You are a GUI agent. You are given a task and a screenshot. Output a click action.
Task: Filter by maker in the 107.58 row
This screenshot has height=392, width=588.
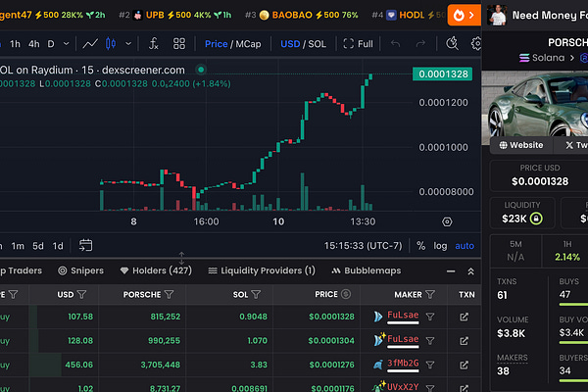430,317
